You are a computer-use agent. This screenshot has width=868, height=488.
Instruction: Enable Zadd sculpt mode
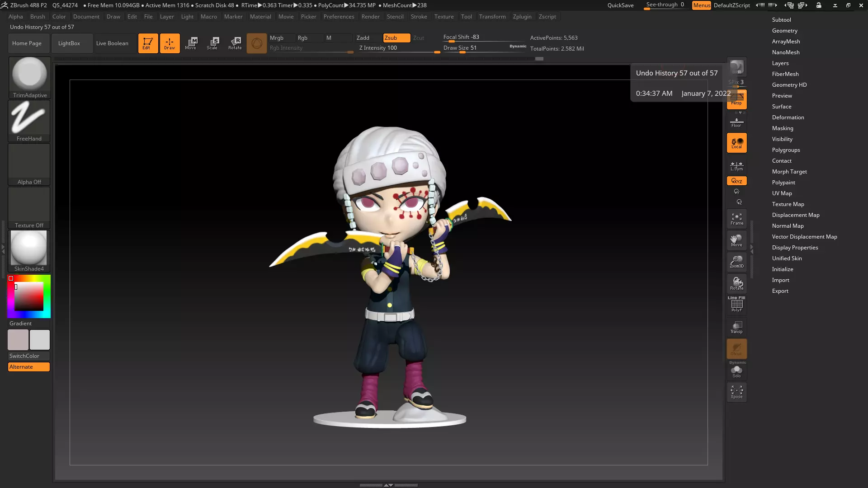(x=368, y=38)
